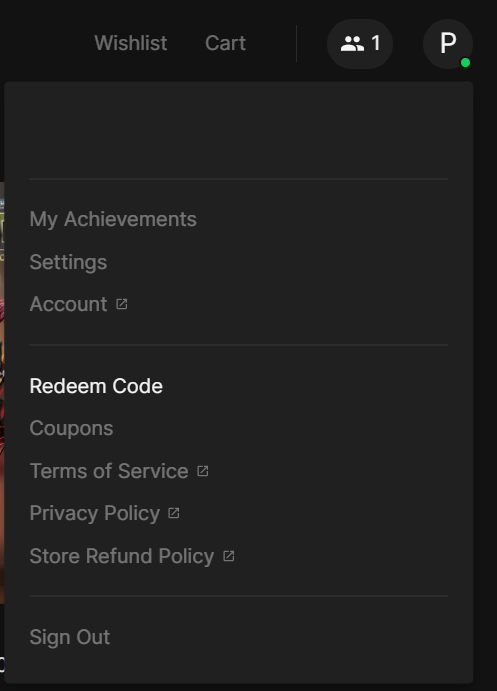The image size is (497, 691).
Task: Open the Wishlist page
Action: point(130,43)
